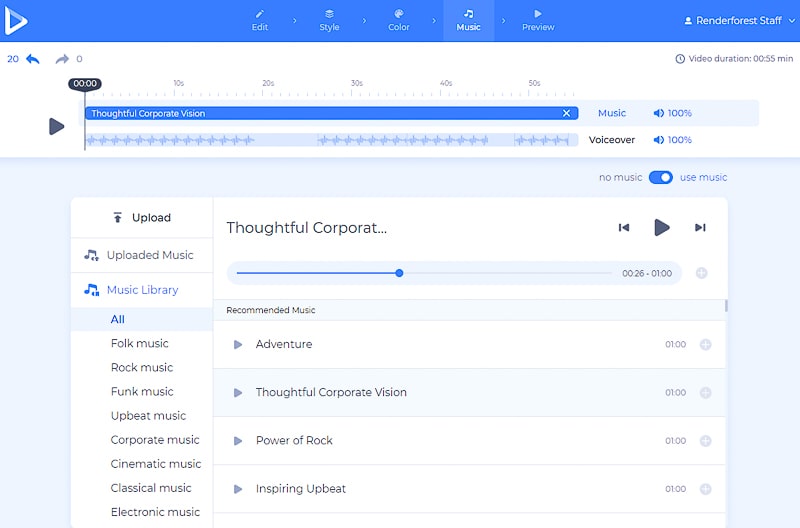Expand the Music Library section
The height and width of the screenshot is (528, 800).
pos(141,290)
